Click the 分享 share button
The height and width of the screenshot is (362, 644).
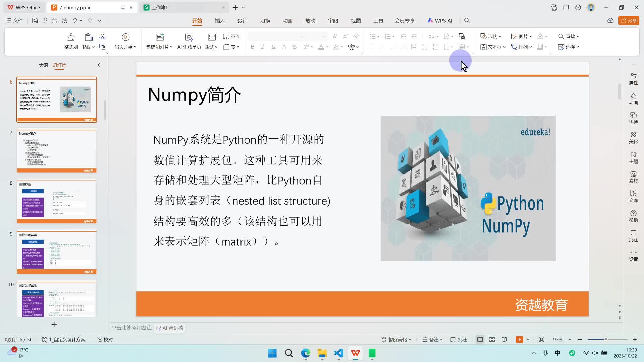[629, 21]
